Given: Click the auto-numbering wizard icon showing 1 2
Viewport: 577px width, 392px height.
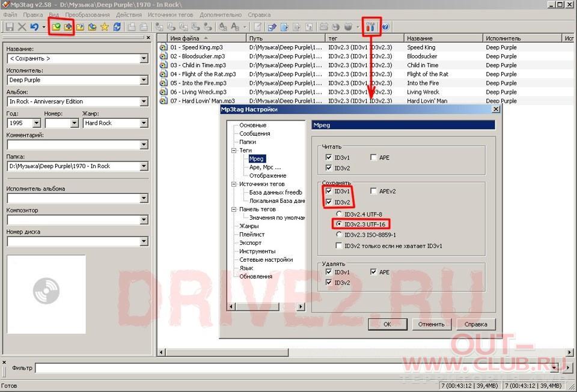Looking at the screenshot, I should (x=309, y=27).
